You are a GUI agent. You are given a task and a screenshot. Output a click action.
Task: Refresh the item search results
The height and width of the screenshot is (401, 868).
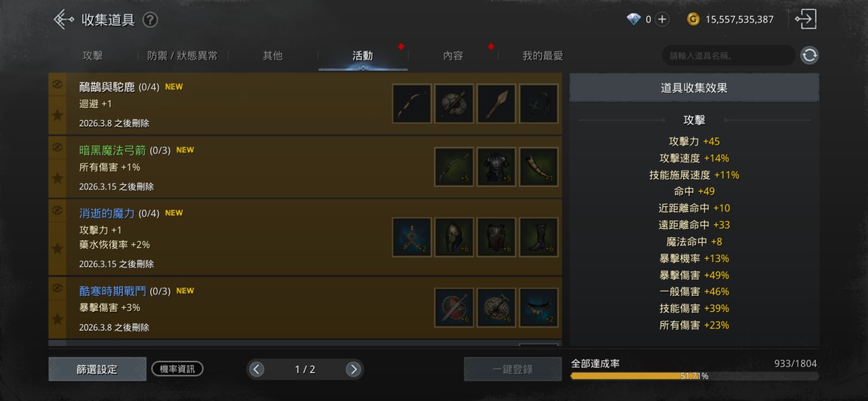[809, 55]
